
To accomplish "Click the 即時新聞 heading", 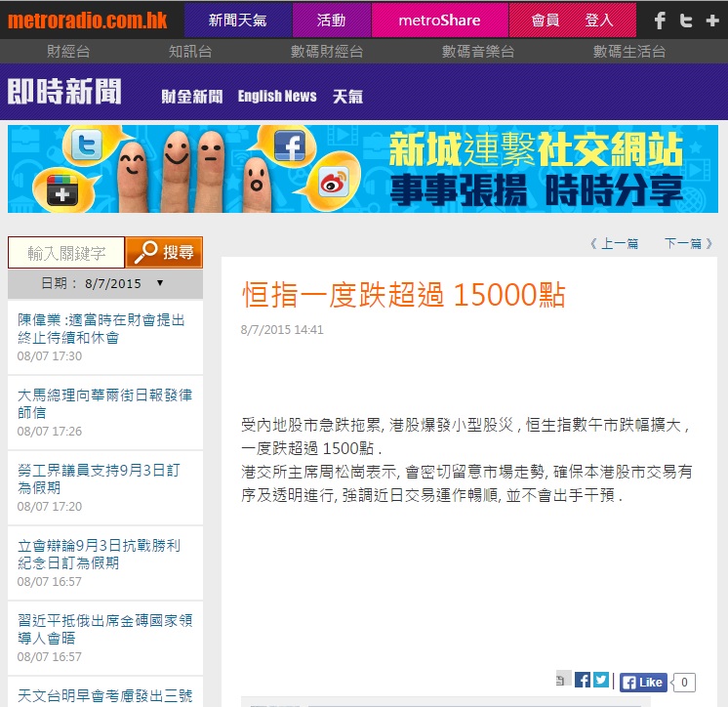I will click(x=64, y=91).
